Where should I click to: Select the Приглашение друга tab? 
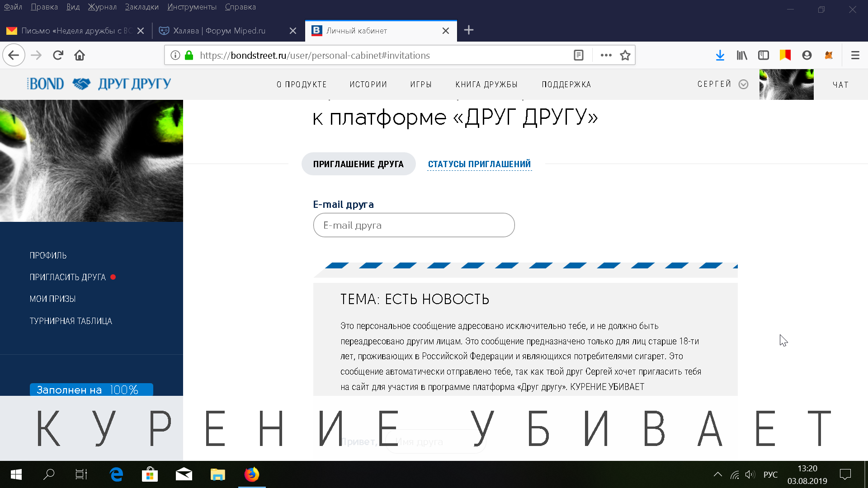pyautogui.click(x=359, y=164)
